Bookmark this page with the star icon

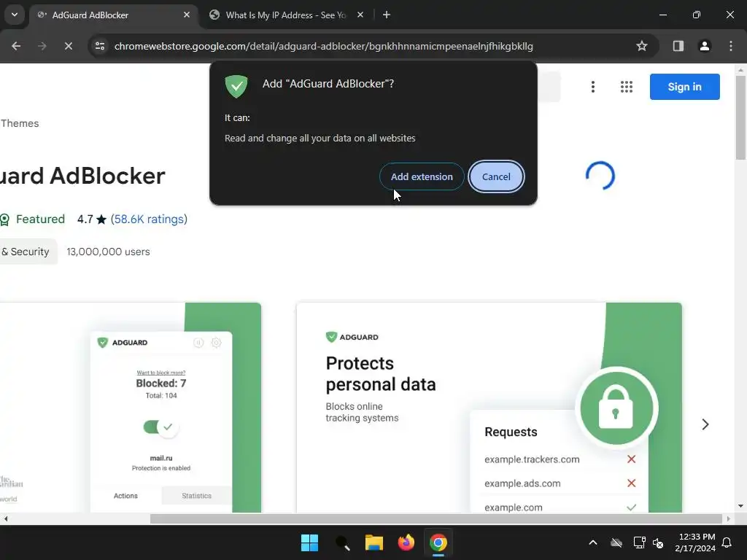642,46
